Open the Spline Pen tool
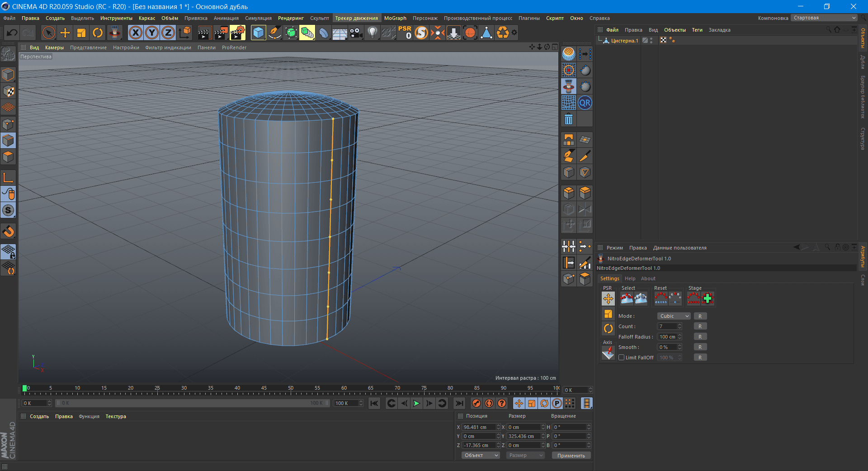 (275, 33)
